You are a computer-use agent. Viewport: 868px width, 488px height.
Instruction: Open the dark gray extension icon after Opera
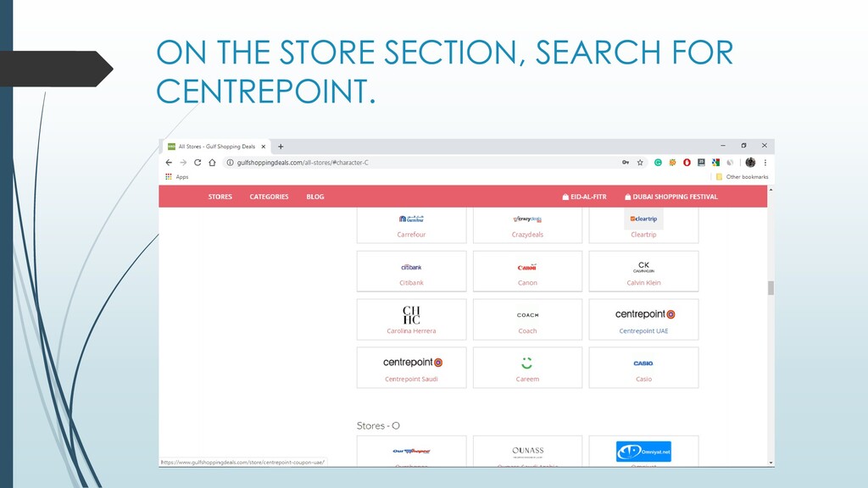tap(701, 163)
